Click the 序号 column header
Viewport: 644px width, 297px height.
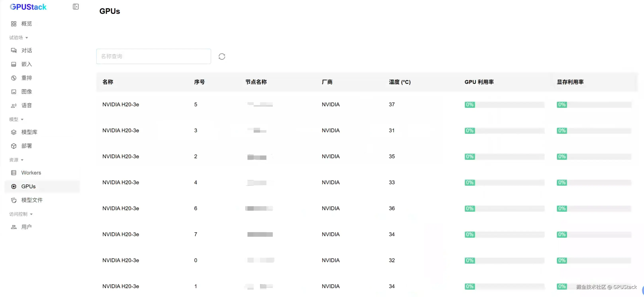(199, 82)
